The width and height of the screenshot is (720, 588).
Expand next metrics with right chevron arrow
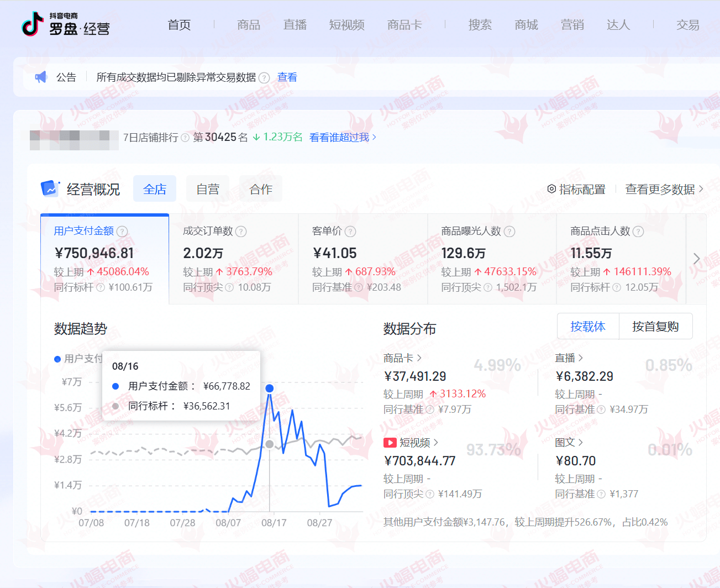click(x=696, y=259)
